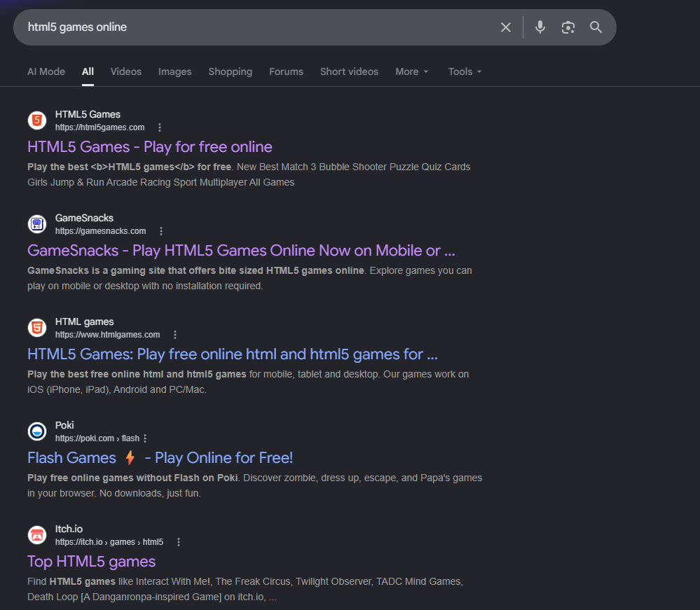
Task: Switch to the Videos tab
Action: coord(126,71)
